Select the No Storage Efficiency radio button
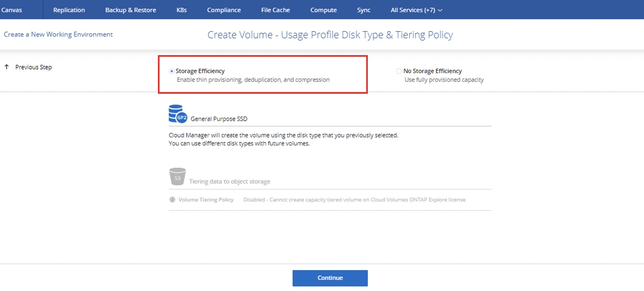This screenshot has height=291, width=644. coord(399,71)
